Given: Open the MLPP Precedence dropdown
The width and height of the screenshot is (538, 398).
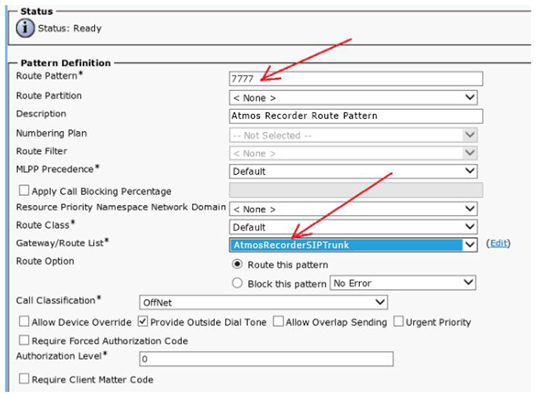Looking at the screenshot, I should pyautogui.click(x=353, y=171).
